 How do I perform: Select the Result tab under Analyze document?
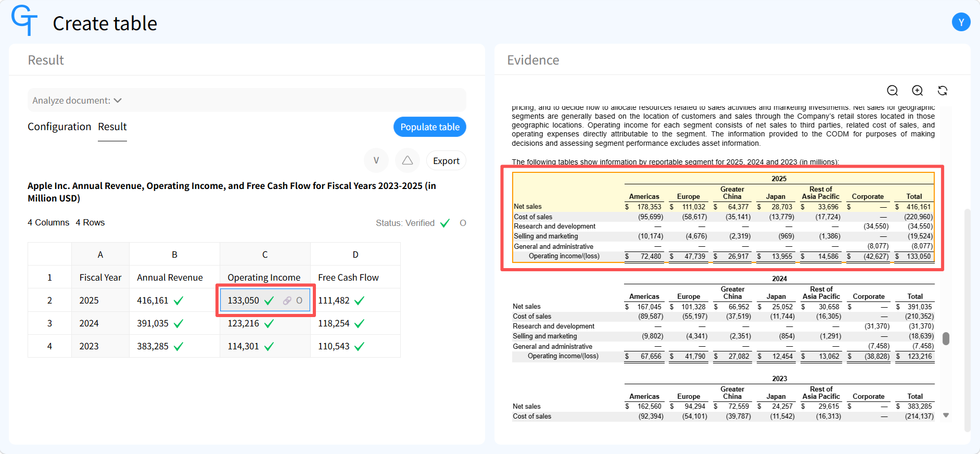tap(112, 127)
